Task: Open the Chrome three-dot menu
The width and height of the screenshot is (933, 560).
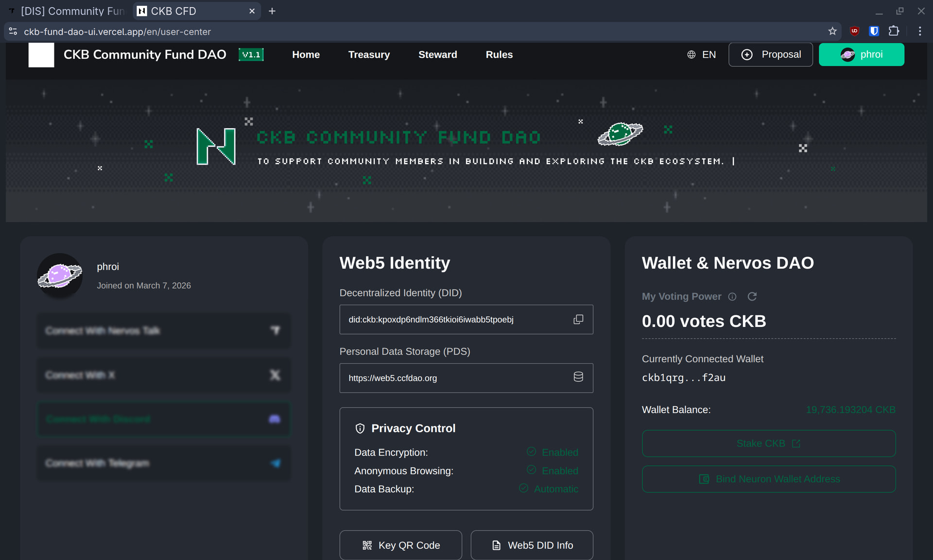Action: pyautogui.click(x=920, y=31)
